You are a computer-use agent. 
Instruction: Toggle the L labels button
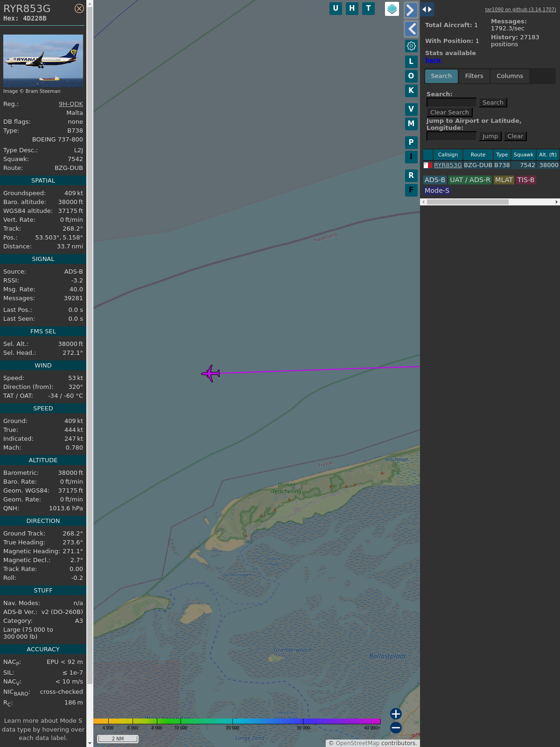[411, 62]
